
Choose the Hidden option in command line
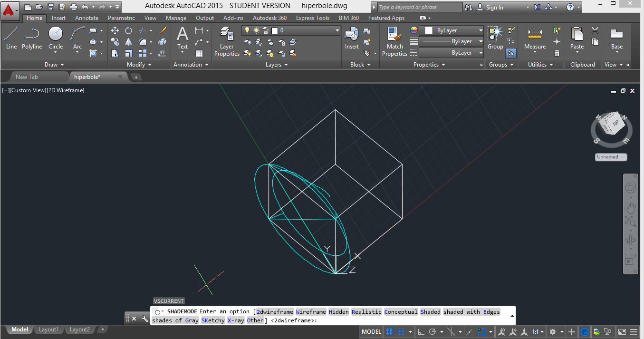pos(339,312)
